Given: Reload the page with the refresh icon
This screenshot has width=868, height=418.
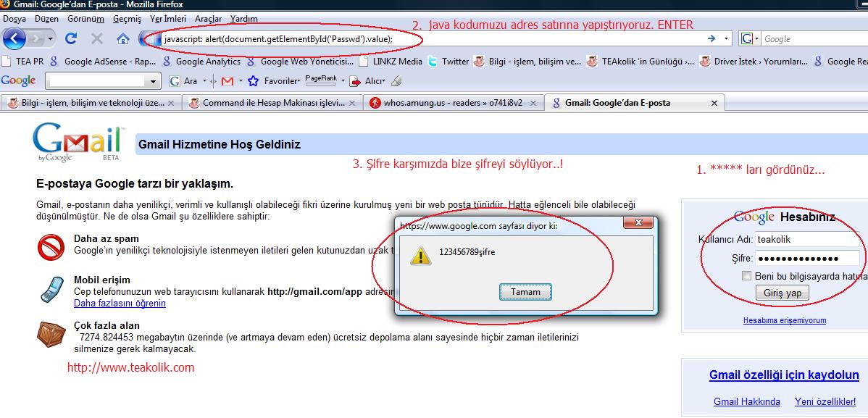Looking at the screenshot, I should (x=71, y=38).
